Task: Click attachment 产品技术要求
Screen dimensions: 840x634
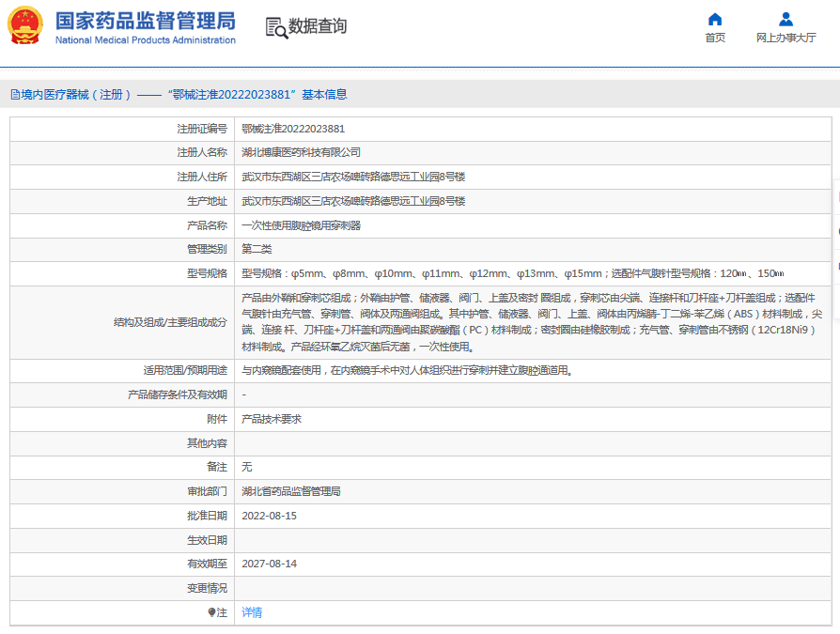Action: [x=272, y=419]
